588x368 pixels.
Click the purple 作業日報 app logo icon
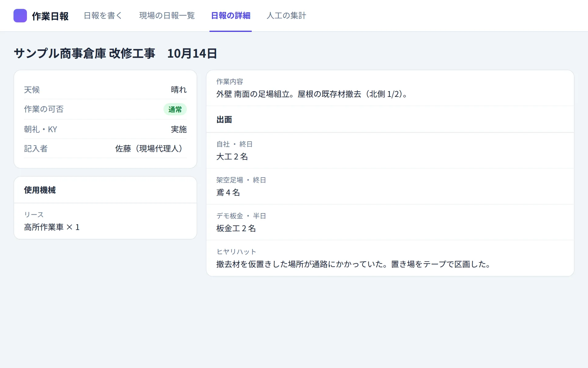20,16
